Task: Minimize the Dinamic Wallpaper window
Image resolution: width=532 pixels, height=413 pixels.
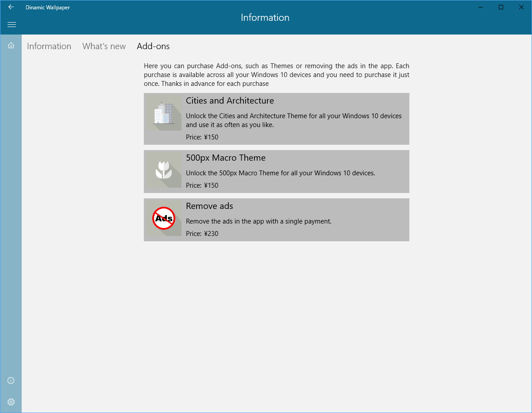Action: click(481, 7)
